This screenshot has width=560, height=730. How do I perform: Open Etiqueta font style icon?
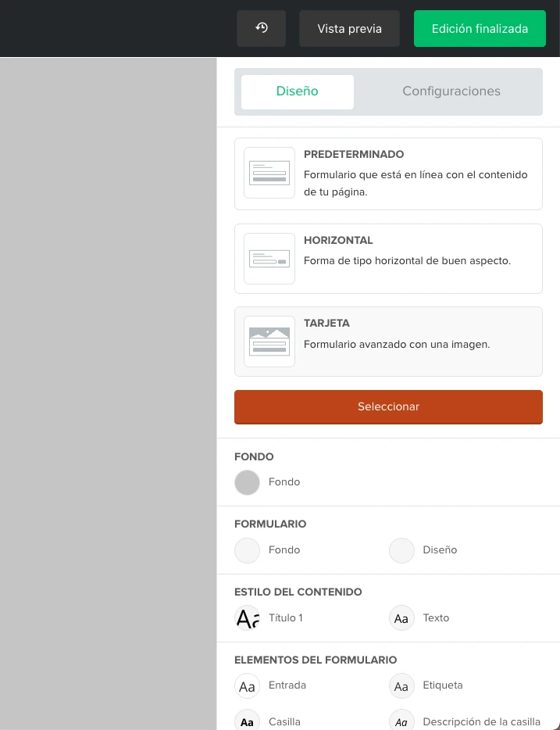401,686
